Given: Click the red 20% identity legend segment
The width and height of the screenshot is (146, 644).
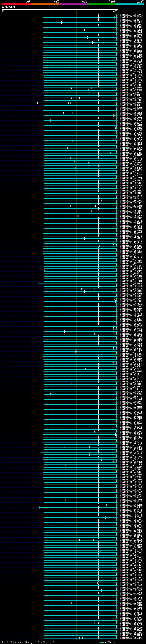Looking at the screenshot, I should click(16, 4).
